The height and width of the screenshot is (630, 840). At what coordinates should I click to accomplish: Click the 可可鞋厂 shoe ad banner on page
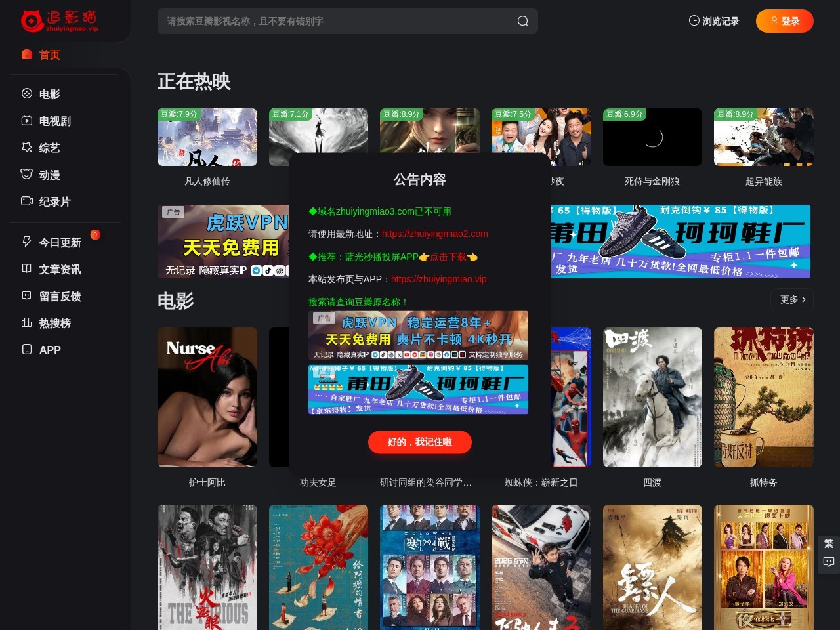point(681,241)
